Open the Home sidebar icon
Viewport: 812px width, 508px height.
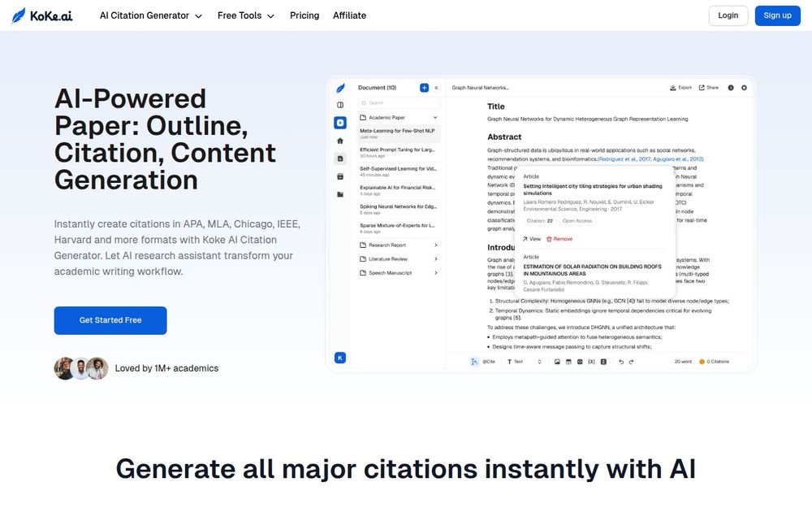click(x=340, y=141)
